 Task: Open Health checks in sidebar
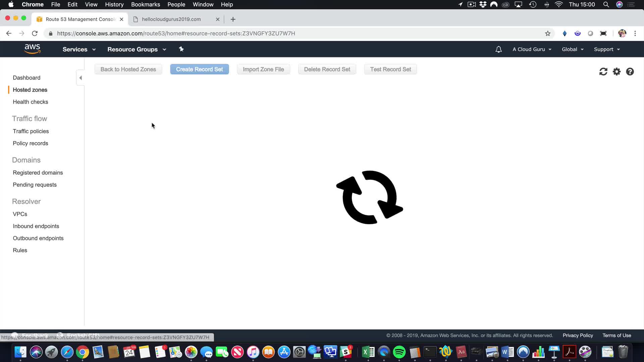(x=30, y=102)
